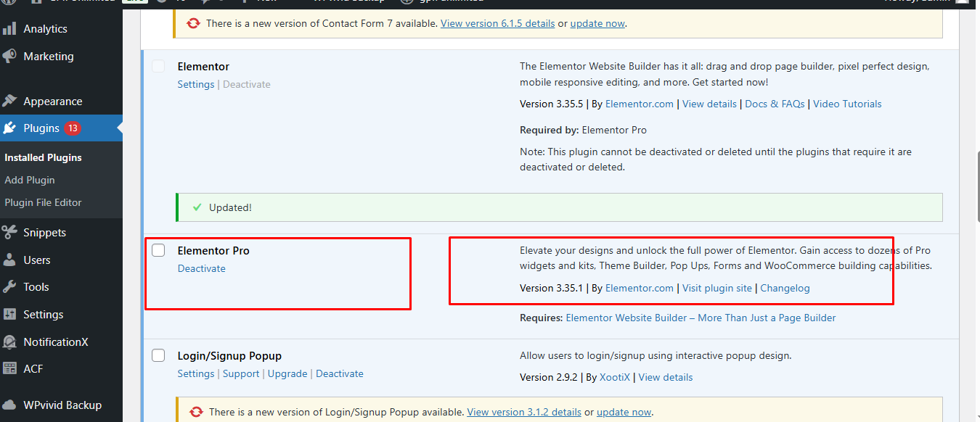The image size is (980, 422).
Task: Check the Elementor plugin checkbox
Action: point(158,67)
